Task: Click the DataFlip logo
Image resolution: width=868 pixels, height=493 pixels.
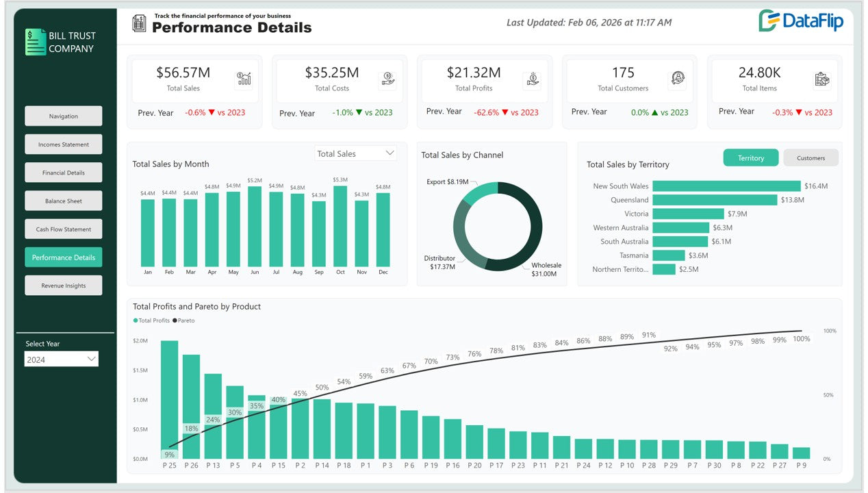Action: 801,21
